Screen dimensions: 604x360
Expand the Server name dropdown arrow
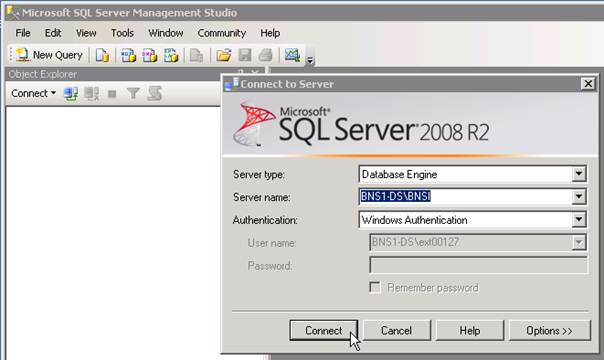point(579,197)
